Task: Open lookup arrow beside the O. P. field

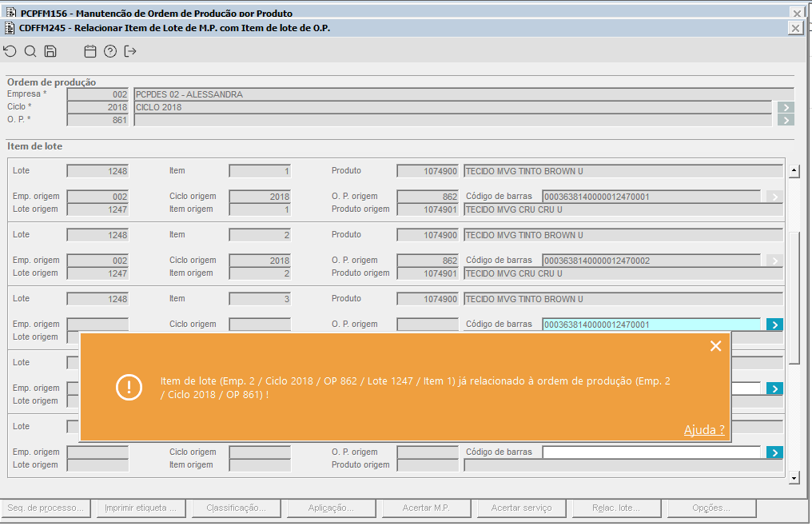Action: coord(786,120)
